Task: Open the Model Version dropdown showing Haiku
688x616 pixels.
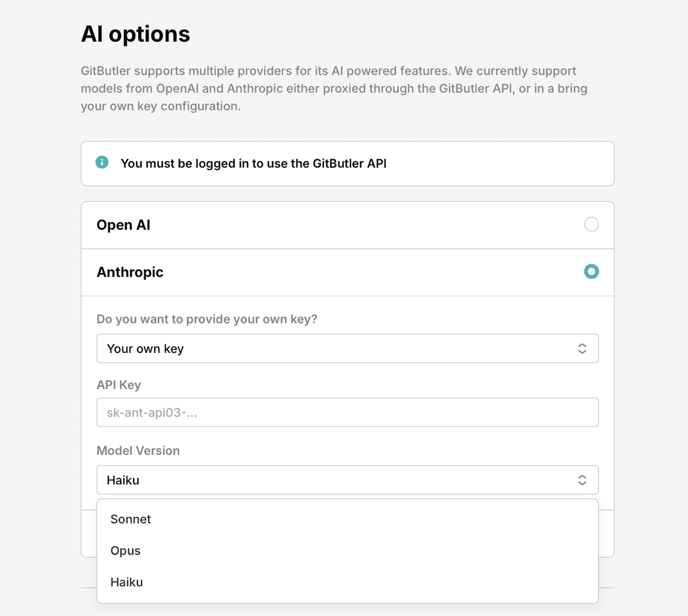Action: coord(347,480)
